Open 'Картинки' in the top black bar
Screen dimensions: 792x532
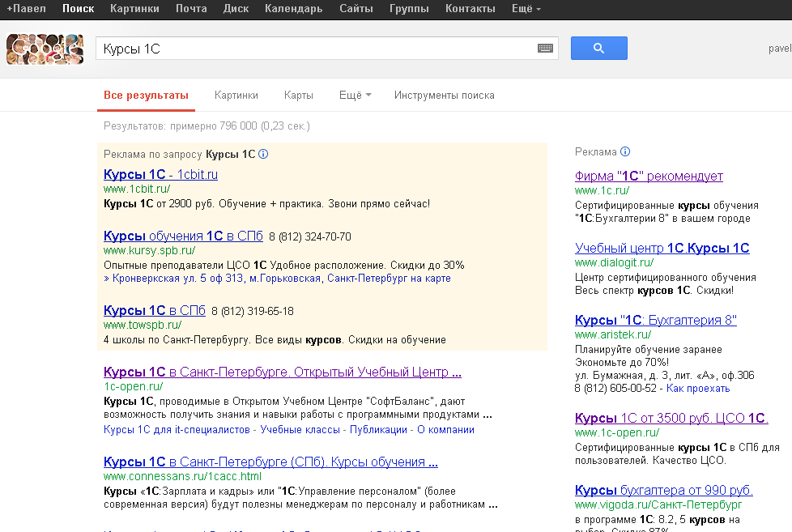[x=134, y=9]
